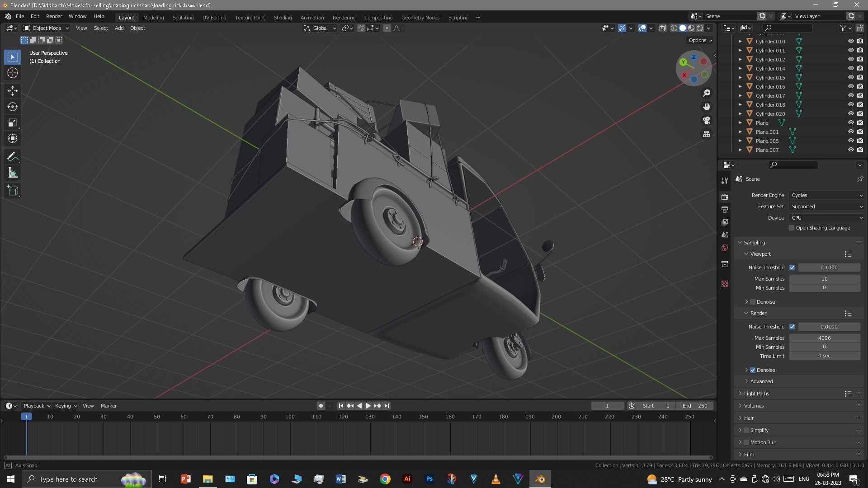Screen dimensions: 868x488
Task: Open Texture properties tab icon
Action: [x=725, y=284]
